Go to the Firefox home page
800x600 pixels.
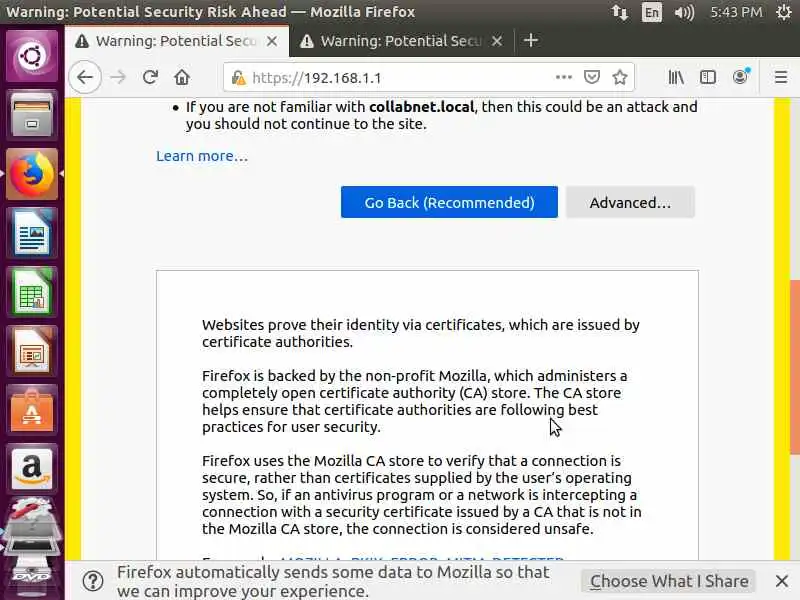point(182,78)
